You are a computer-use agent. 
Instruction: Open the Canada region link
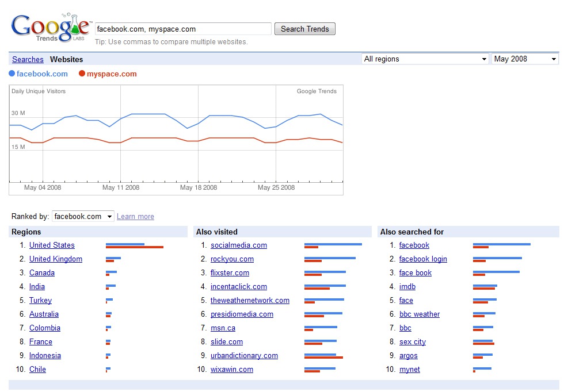click(42, 272)
